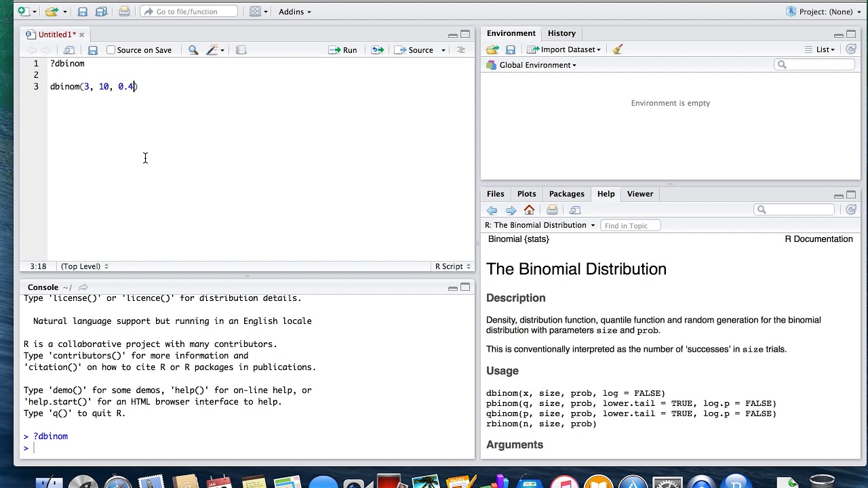The width and height of the screenshot is (868, 488).
Task: Click the Environment pane search field
Action: [x=814, y=64]
